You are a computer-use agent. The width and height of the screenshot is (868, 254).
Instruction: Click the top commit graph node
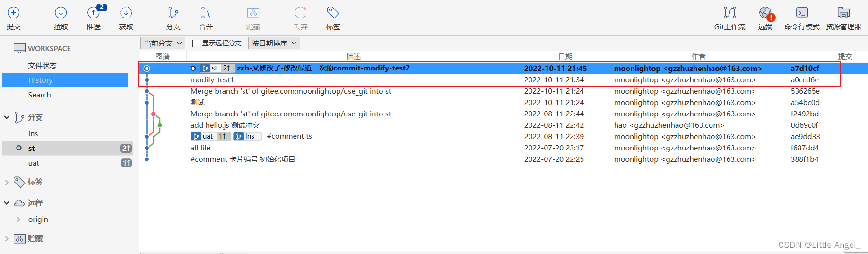(147, 69)
